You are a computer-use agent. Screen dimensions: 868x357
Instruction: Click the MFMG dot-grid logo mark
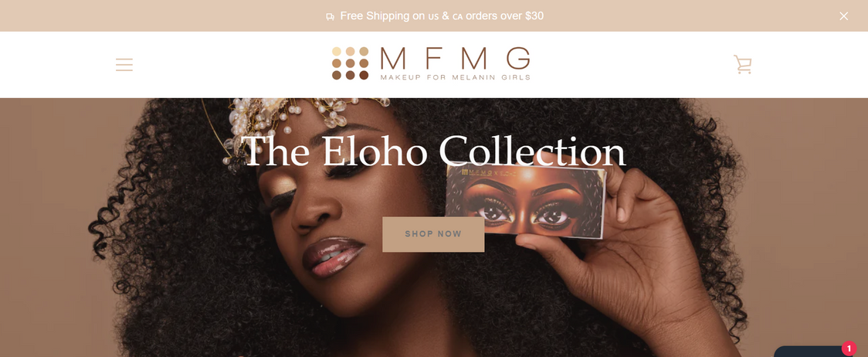(350, 63)
